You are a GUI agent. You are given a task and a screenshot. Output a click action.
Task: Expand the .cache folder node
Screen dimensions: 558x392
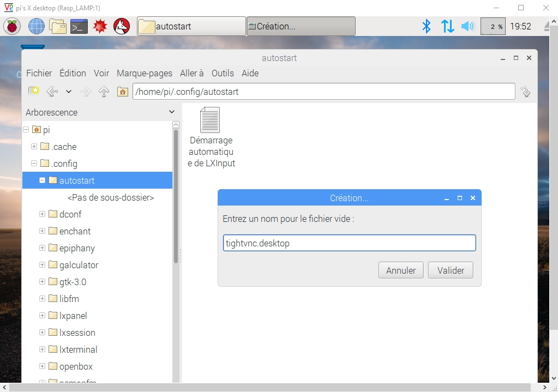pos(34,146)
